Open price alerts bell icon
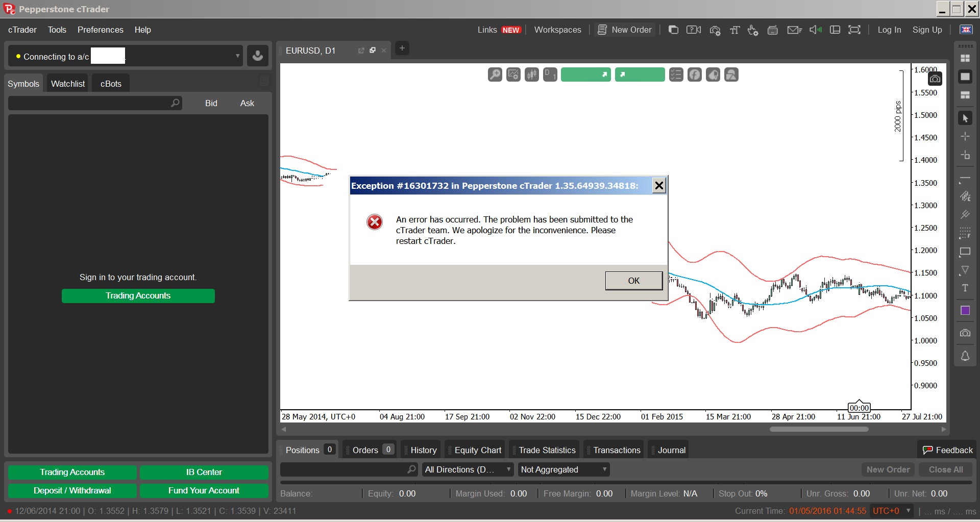Image resolution: width=980 pixels, height=522 pixels. coord(965,356)
